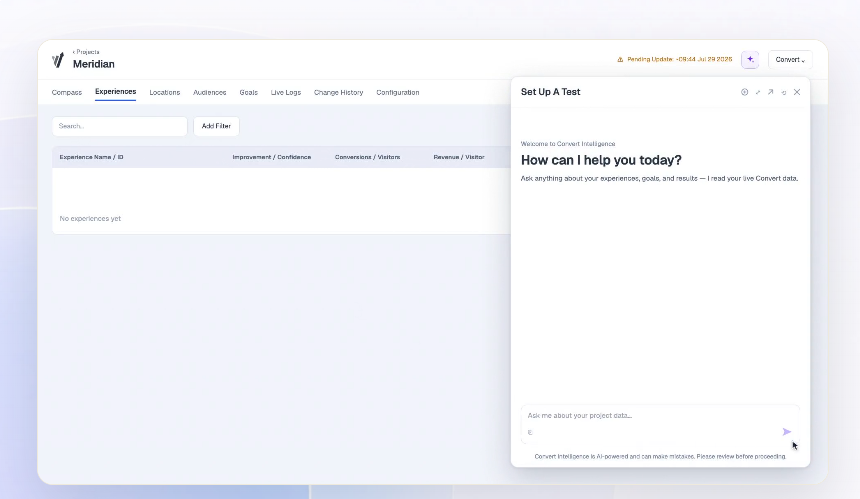Click the experiences Search field

120,126
